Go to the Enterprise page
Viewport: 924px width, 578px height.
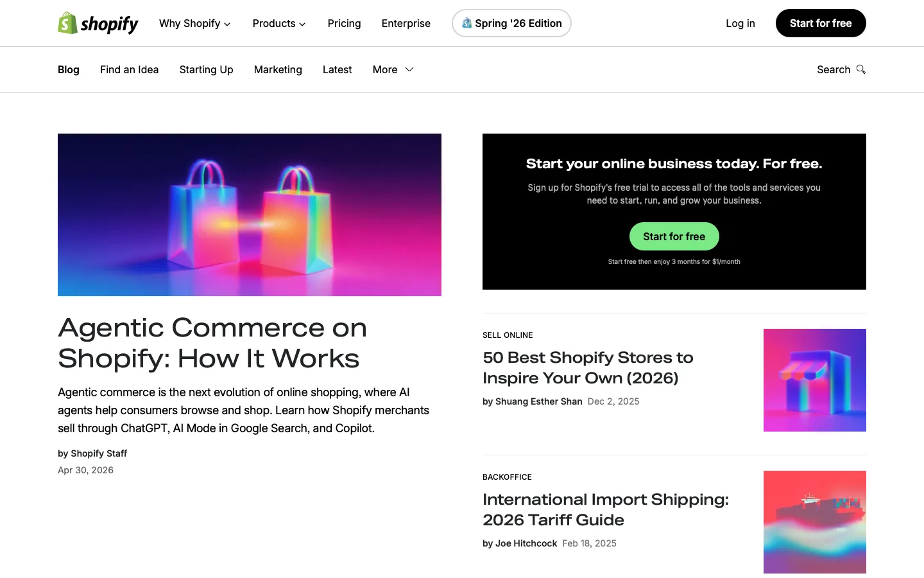tap(406, 23)
